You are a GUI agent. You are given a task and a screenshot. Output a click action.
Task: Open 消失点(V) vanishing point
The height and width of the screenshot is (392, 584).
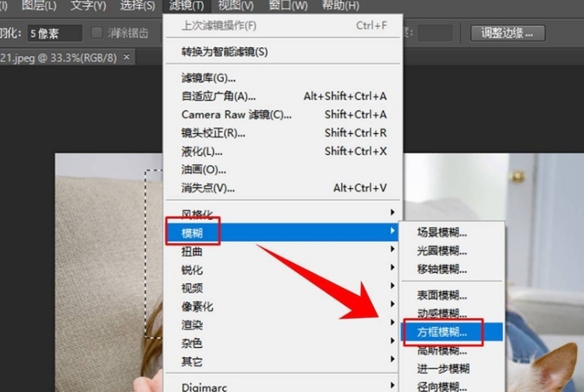click(x=283, y=188)
